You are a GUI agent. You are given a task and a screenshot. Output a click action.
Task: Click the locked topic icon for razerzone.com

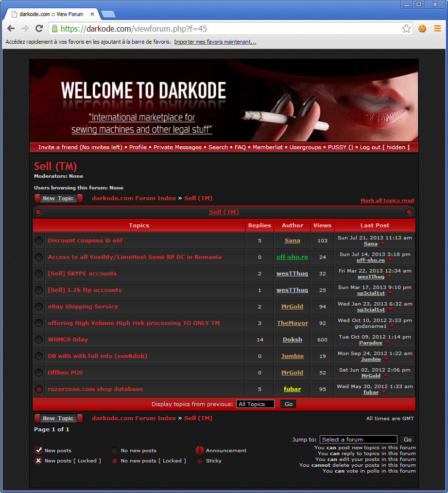pos(39,389)
